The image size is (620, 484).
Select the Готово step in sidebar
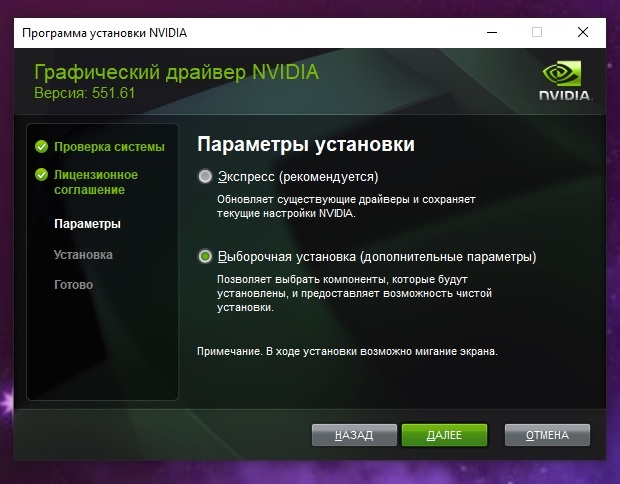click(74, 285)
